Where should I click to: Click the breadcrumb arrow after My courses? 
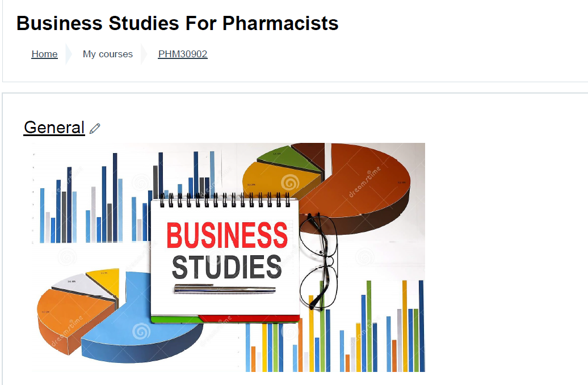coord(144,54)
